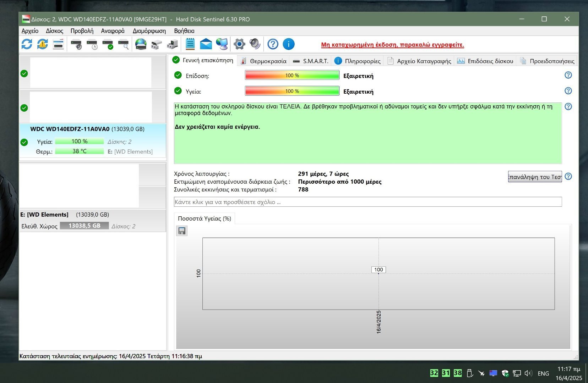Click the Επανάληψη του Τεστ button

pyautogui.click(x=535, y=177)
